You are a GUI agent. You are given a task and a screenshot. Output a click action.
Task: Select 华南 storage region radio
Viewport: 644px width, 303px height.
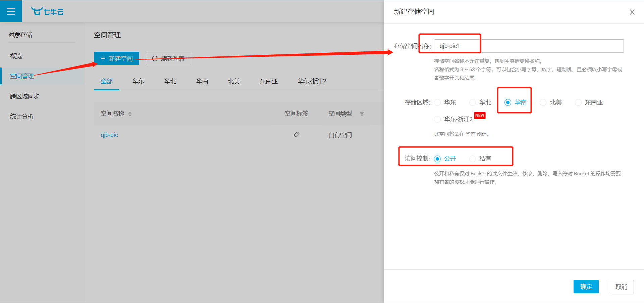pyautogui.click(x=508, y=102)
